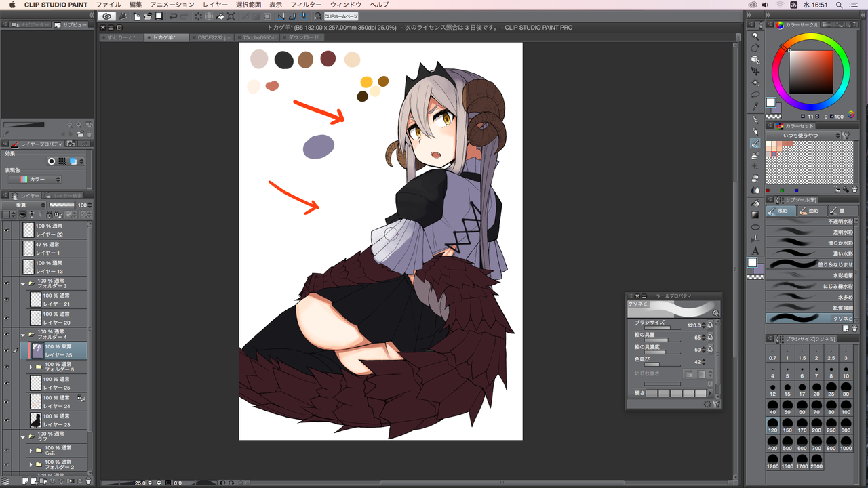Open the ファイル menu

point(108,5)
